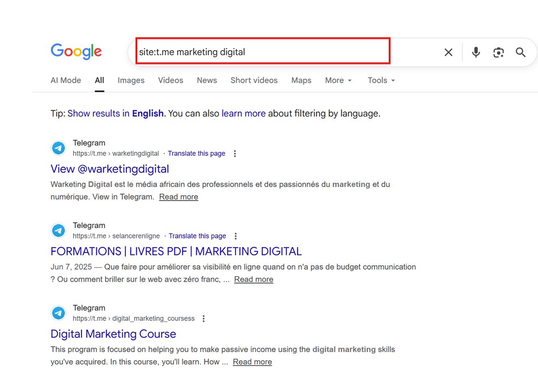Click the Telegram icon next to selancerenligne result

pyautogui.click(x=59, y=230)
